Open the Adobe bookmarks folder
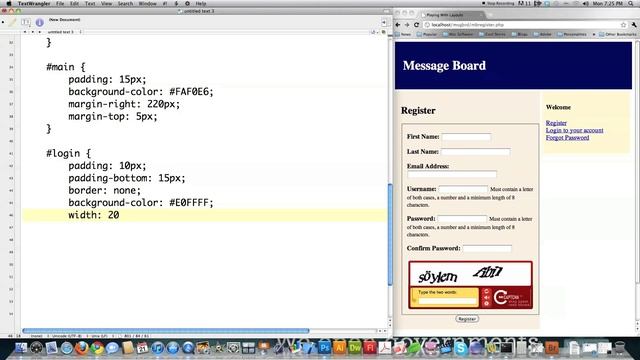The width and height of the screenshot is (640, 360). point(542,34)
